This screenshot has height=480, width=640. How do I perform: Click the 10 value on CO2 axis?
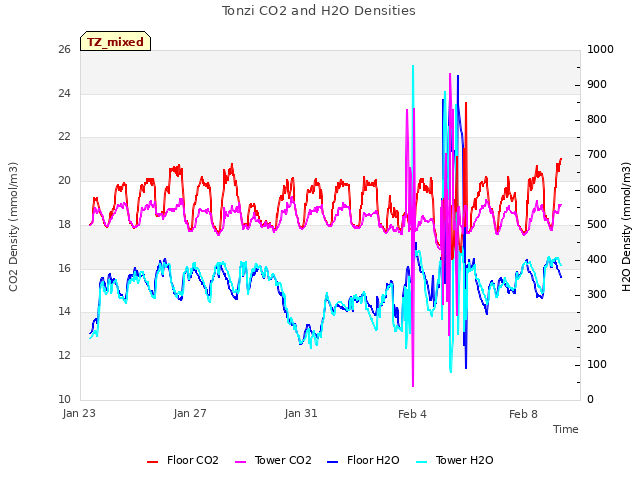click(x=64, y=399)
